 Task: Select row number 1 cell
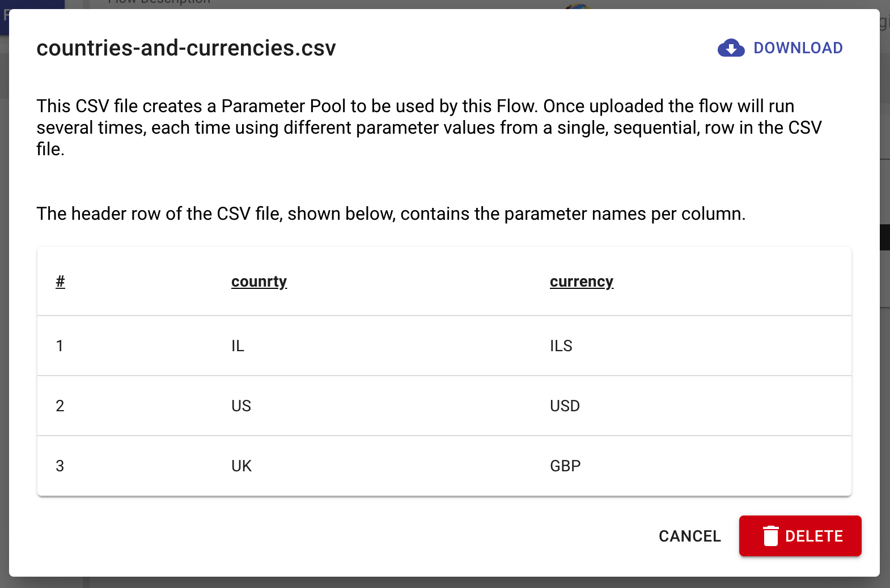pyautogui.click(x=60, y=346)
